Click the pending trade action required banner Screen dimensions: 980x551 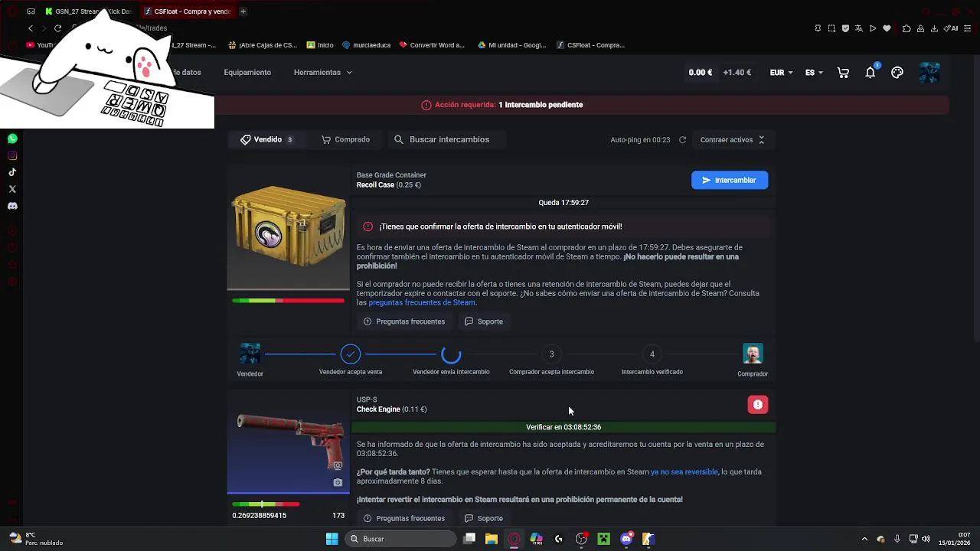coord(502,105)
